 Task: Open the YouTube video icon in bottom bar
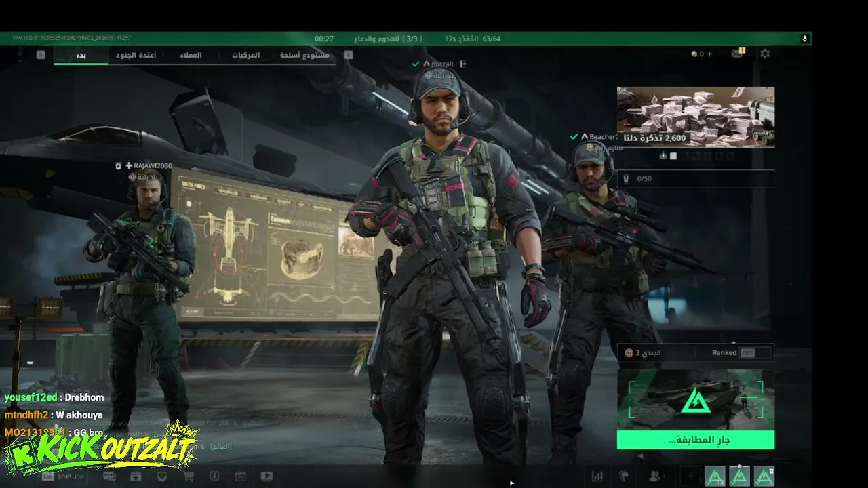[267, 476]
